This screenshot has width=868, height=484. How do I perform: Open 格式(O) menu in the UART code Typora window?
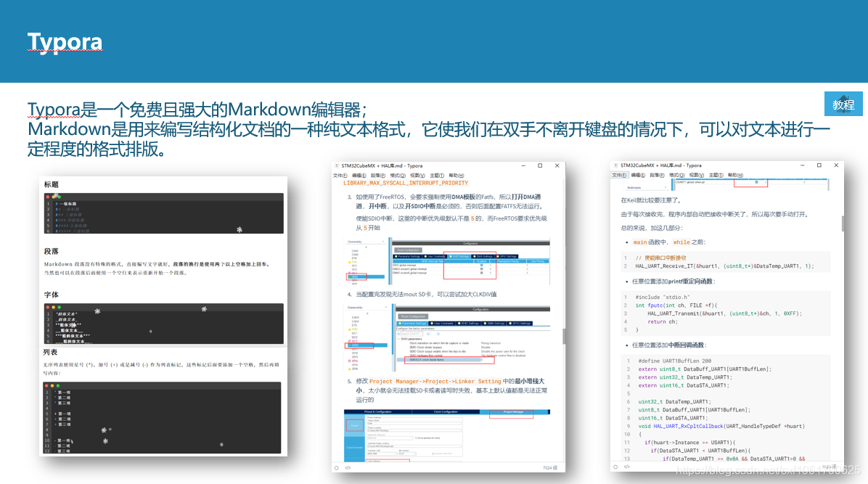click(677, 175)
